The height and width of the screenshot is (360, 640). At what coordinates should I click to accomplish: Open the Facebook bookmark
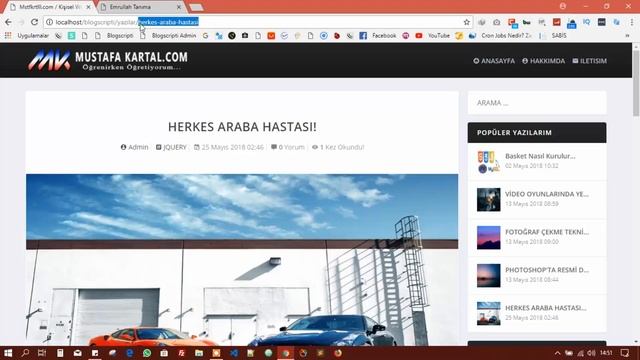point(378,36)
